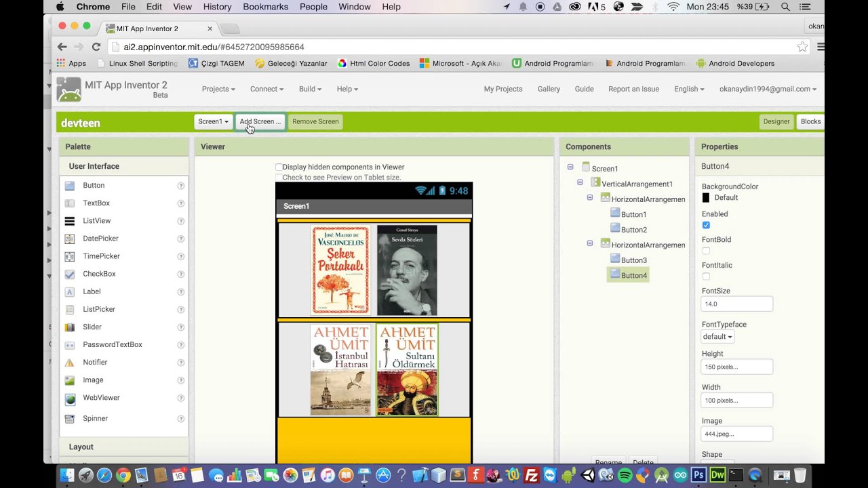Click the Add Screen button
The width and height of the screenshot is (868, 488).
click(260, 122)
